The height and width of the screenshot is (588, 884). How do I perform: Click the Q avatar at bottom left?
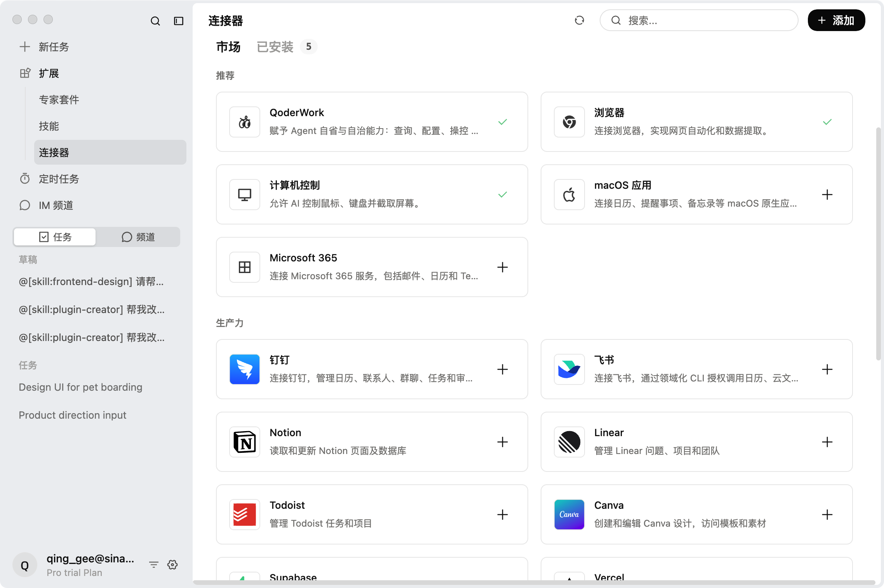tap(25, 565)
